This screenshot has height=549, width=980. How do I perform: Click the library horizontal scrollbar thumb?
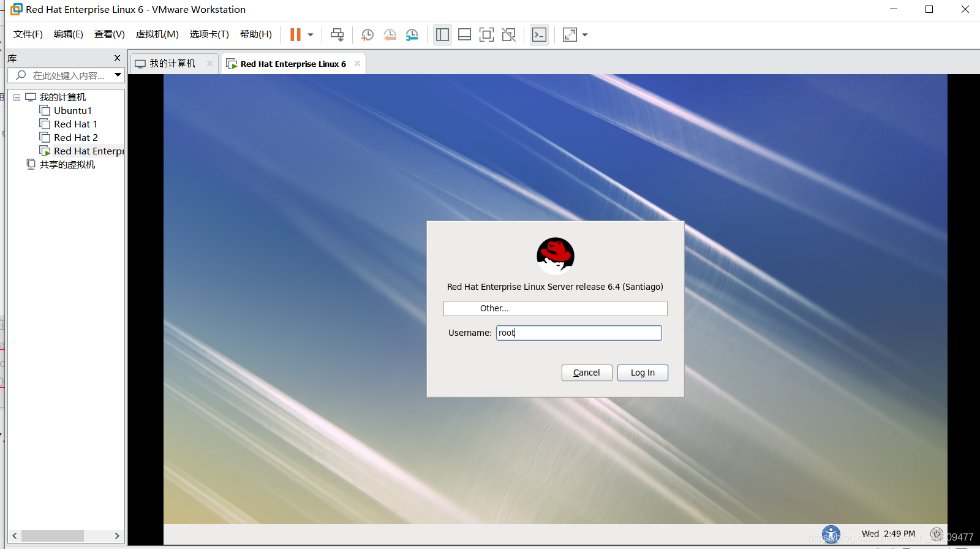pos(53,536)
